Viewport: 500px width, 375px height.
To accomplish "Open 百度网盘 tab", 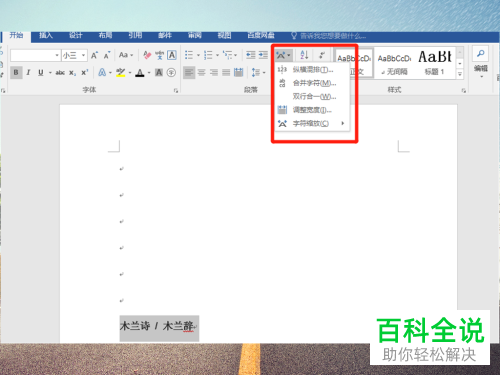I will pos(261,35).
